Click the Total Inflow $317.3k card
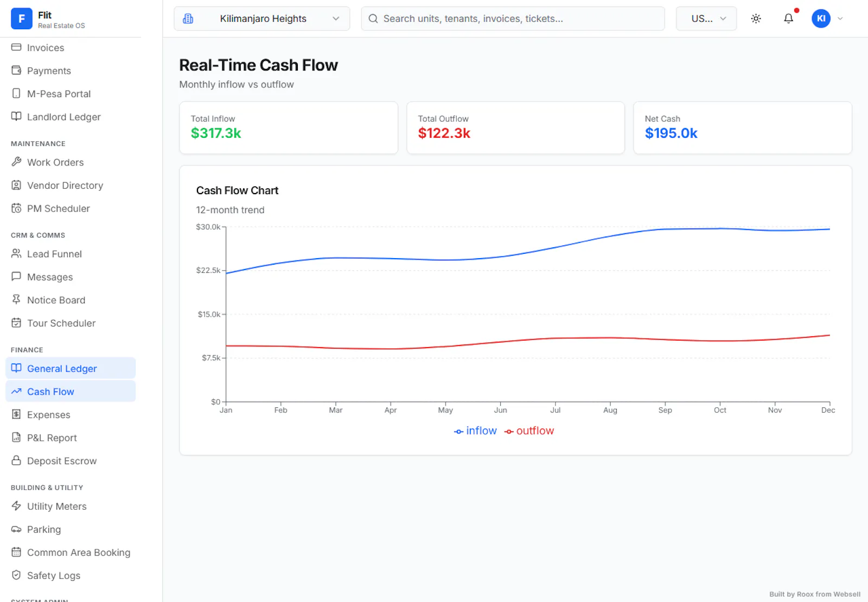 coord(289,127)
